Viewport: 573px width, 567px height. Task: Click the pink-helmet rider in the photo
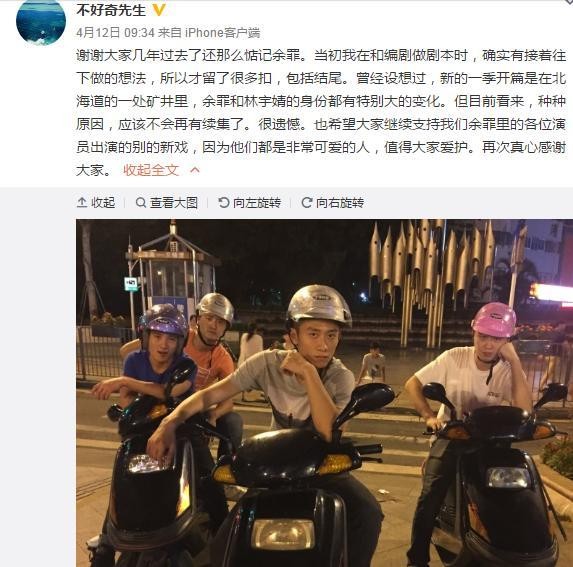pyautogui.click(x=475, y=420)
